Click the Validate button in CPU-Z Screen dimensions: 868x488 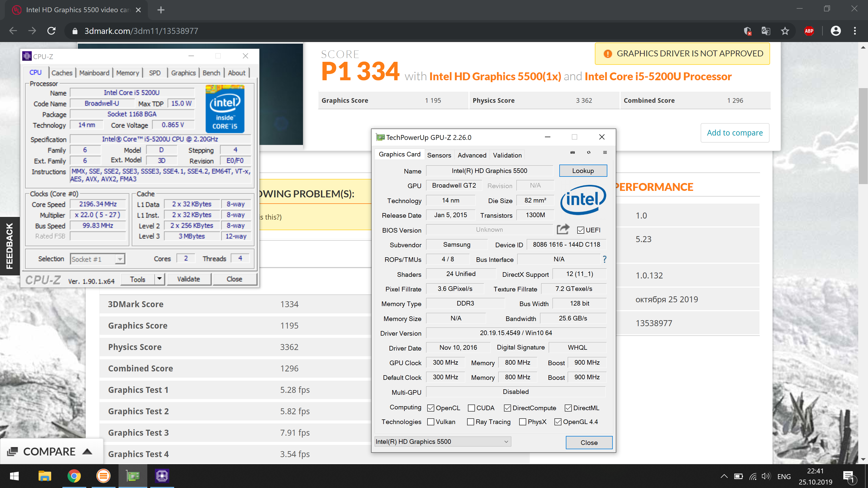point(189,279)
